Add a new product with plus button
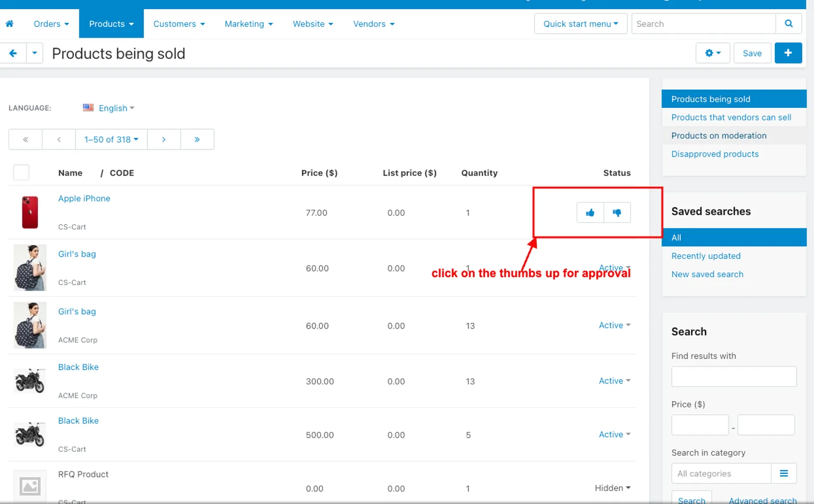Image resolution: width=814 pixels, height=504 pixels. 788,53
